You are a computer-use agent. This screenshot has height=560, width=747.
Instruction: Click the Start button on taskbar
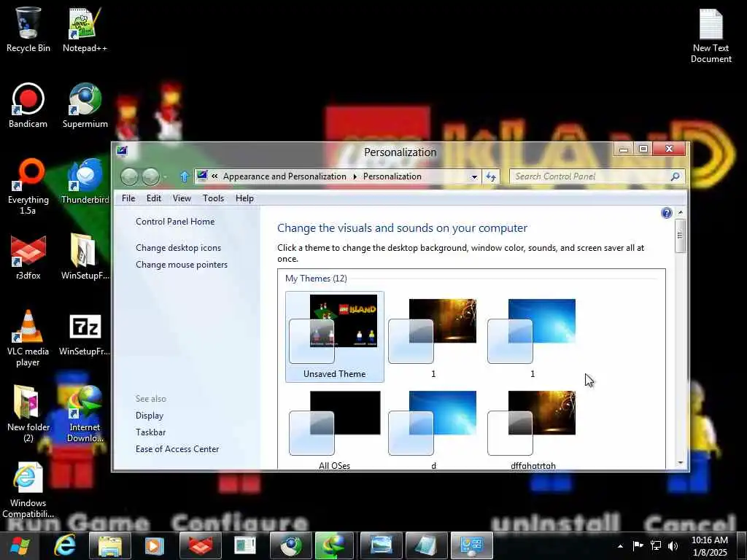[x=20, y=545]
